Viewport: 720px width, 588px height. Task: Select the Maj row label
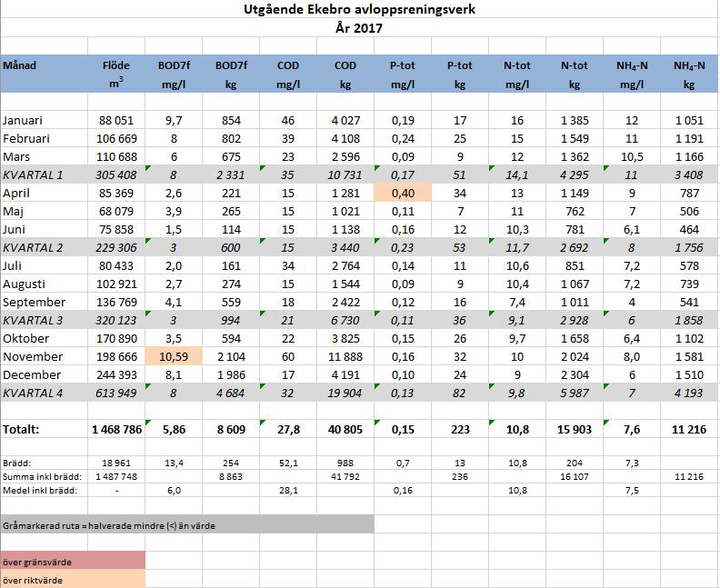click(x=13, y=211)
